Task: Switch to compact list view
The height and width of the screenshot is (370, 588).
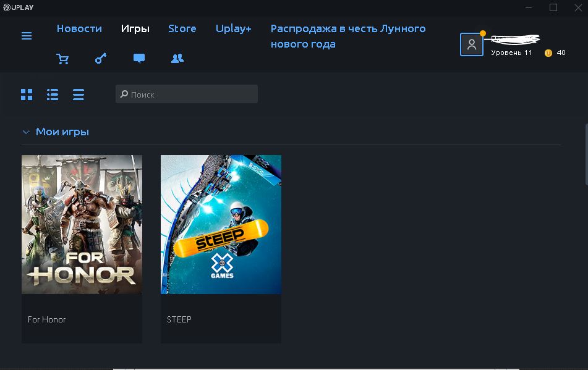Action: (x=79, y=95)
